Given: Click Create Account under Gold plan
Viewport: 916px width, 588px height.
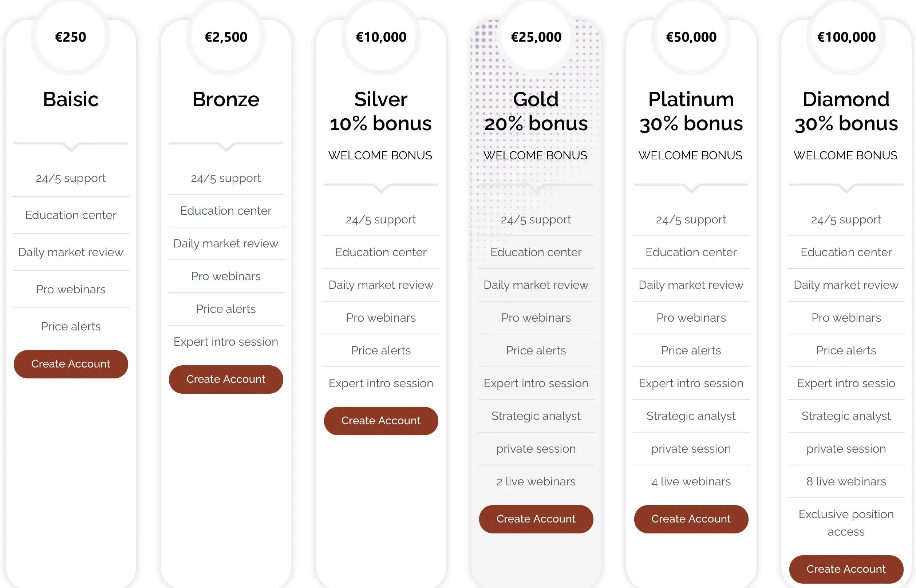Looking at the screenshot, I should click(536, 519).
